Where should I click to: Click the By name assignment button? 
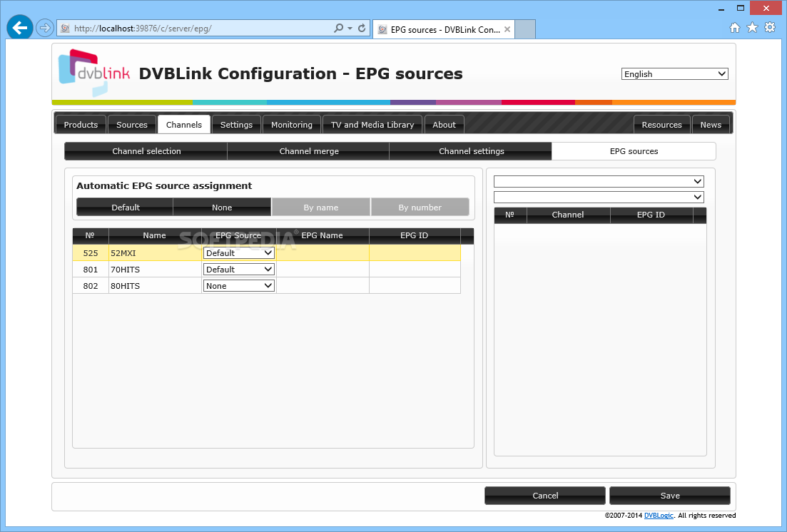pyautogui.click(x=321, y=208)
